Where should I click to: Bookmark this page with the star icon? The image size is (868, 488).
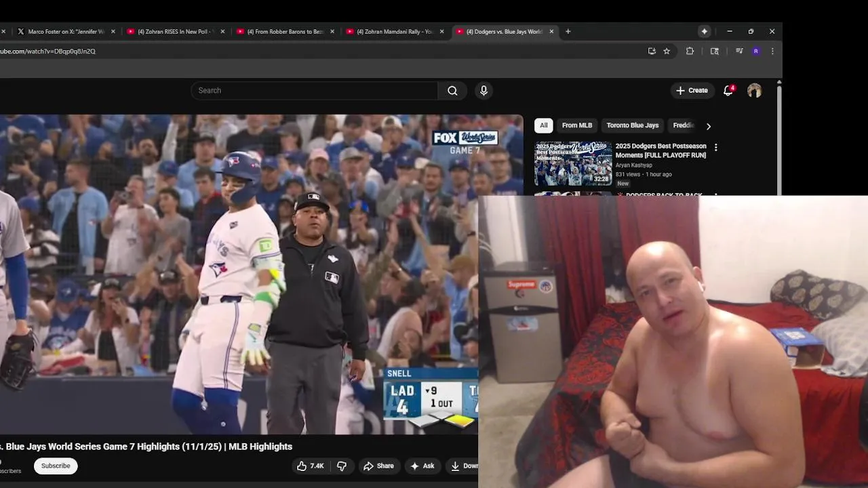click(x=667, y=51)
